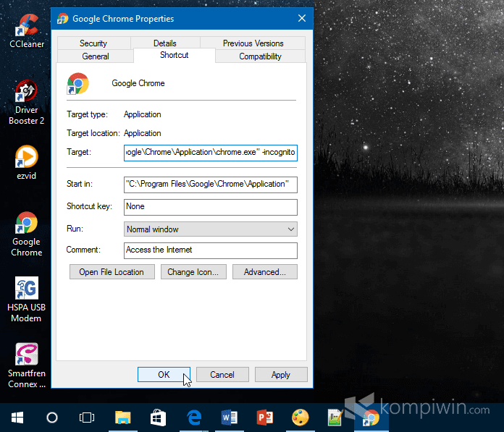Click the Target path input field
This screenshot has width=504, height=432.
point(211,153)
